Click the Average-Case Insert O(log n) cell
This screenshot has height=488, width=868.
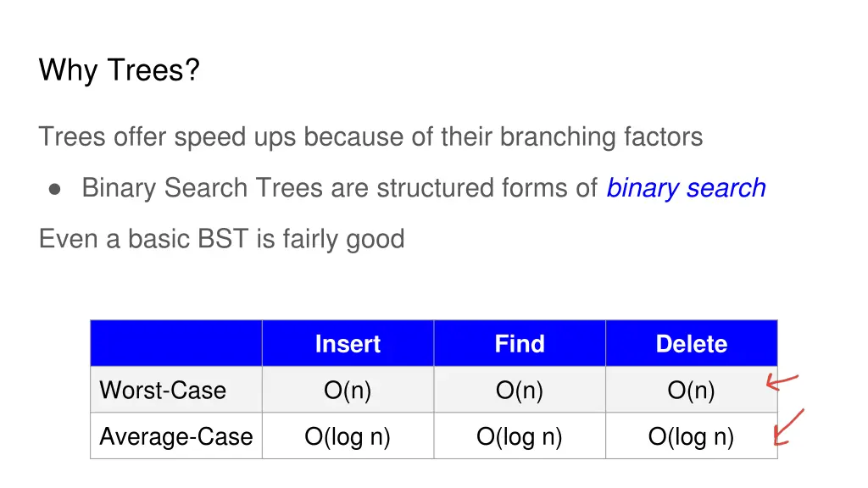coord(348,436)
